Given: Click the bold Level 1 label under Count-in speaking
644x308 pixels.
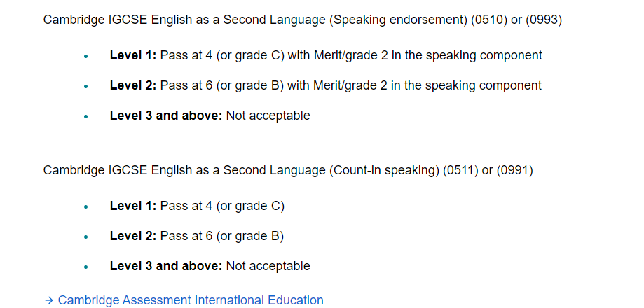Looking at the screenshot, I should pyautogui.click(x=133, y=206).
